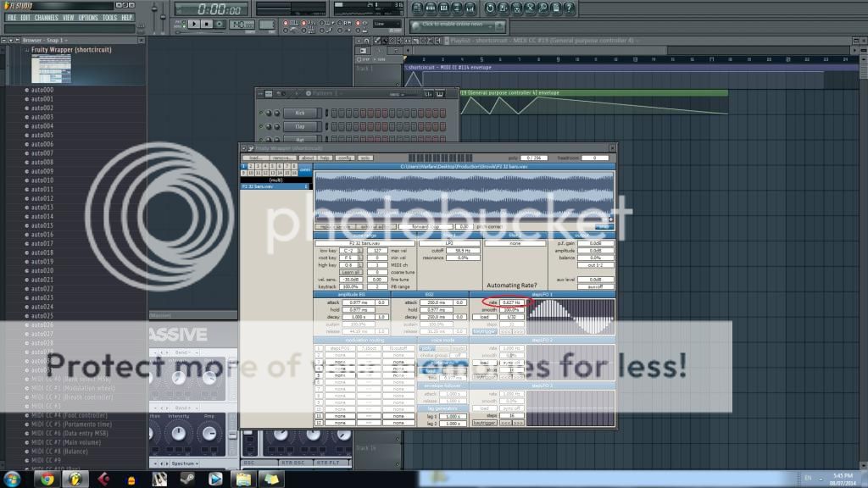Open the out 1-2 output dropdown
This screenshot has height=488, width=868.
pos(596,265)
